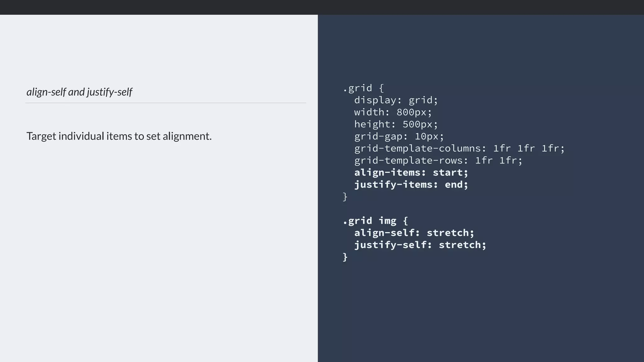The image size is (644, 362).
Task: Click the dark bar above the slide
Action: tap(322, 7)
